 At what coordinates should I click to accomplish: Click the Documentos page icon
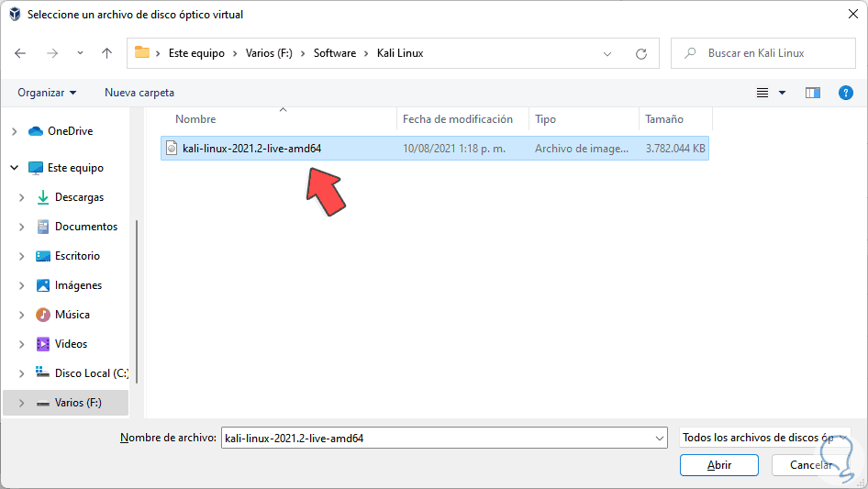[42, 227]
